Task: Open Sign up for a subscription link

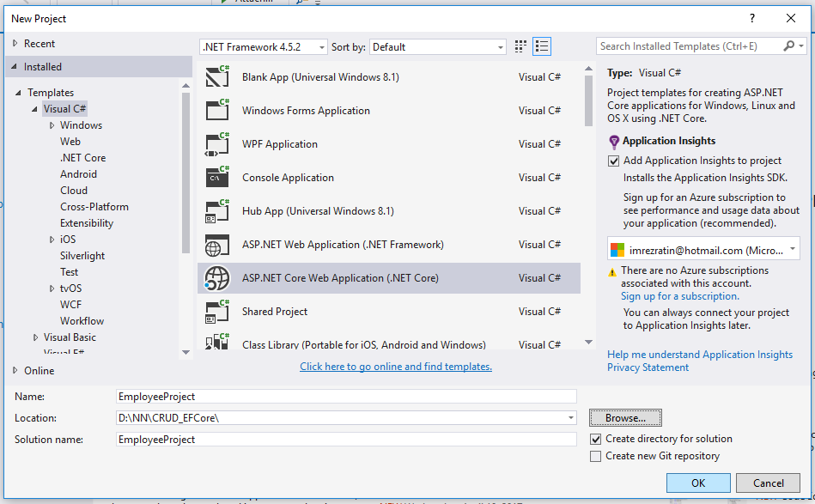Action: 680,296
